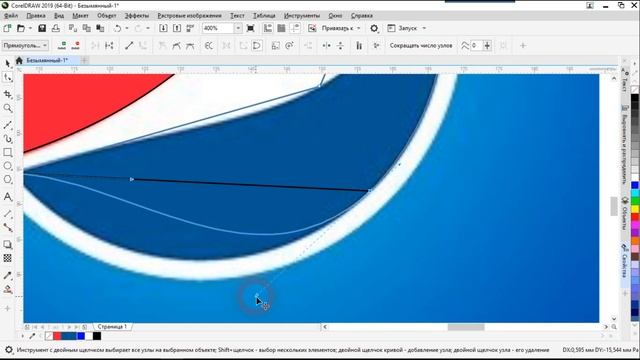Click Reverse direction icon
The image size is (640, 360).
coord(209,45)
